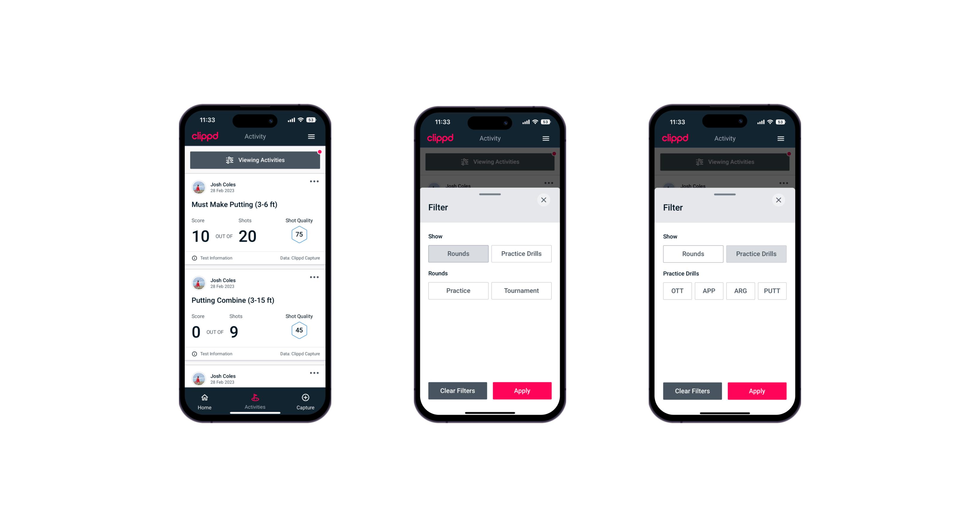The width and height of the screenshot is (980, 527).
Task: Apply the selected filters
Action: [757, 391]
